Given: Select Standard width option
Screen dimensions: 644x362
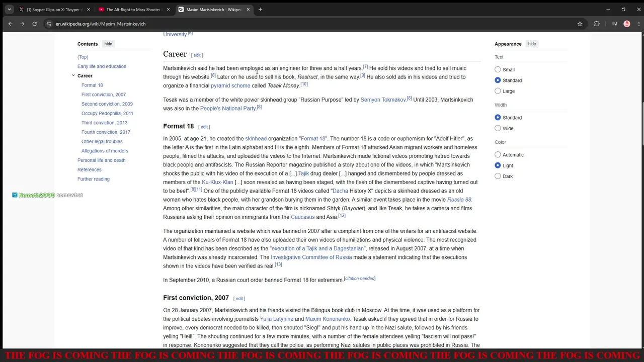Looking at the screenshot, I should pos(498,118).
